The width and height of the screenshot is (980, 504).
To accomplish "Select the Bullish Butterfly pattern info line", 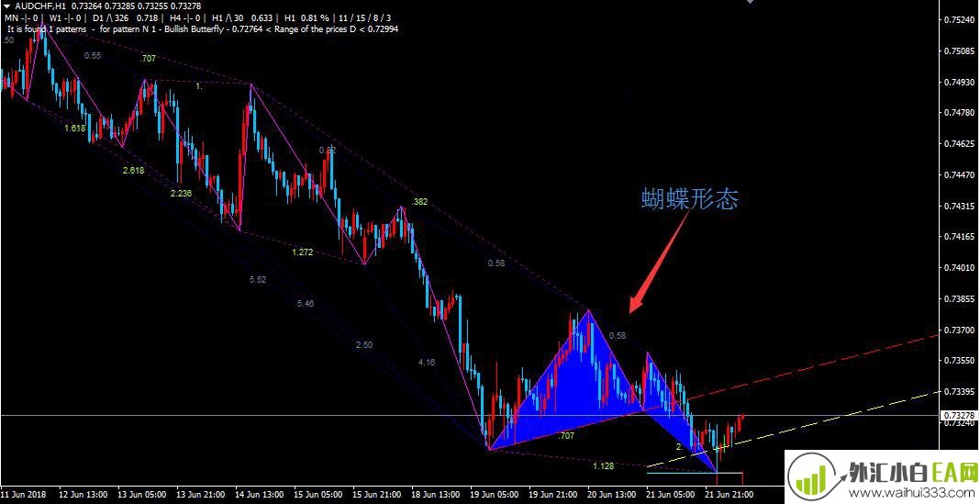I will tap(204, 28).
